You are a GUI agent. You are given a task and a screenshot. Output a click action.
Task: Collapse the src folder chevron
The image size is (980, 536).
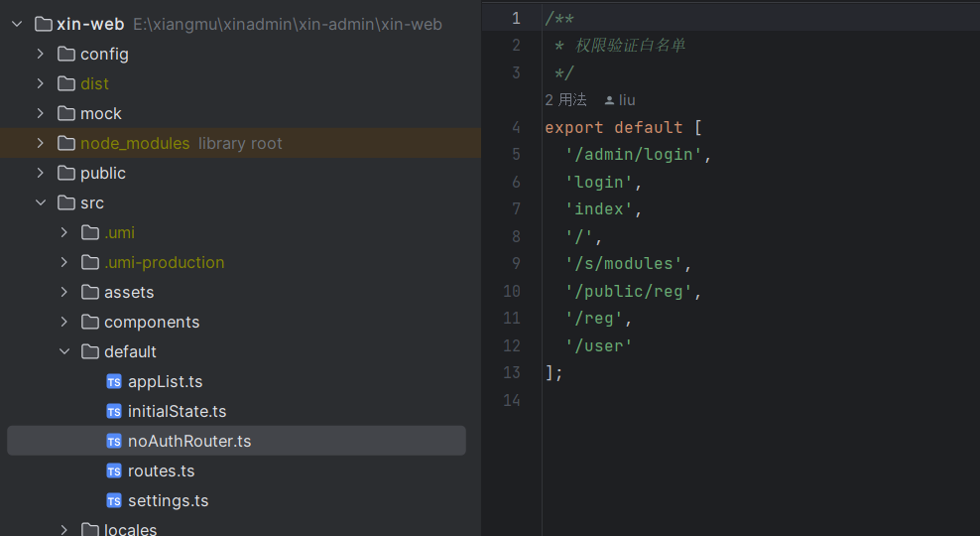point(41,203)
